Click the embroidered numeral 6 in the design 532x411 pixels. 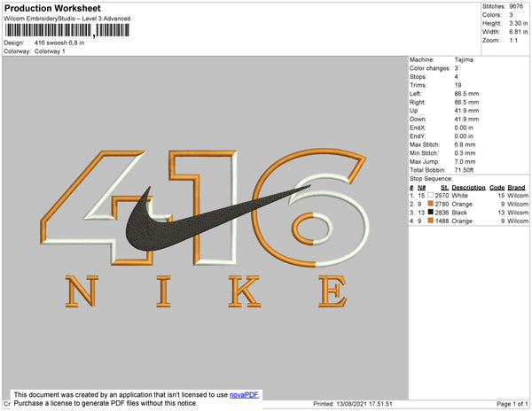(310, 207)
